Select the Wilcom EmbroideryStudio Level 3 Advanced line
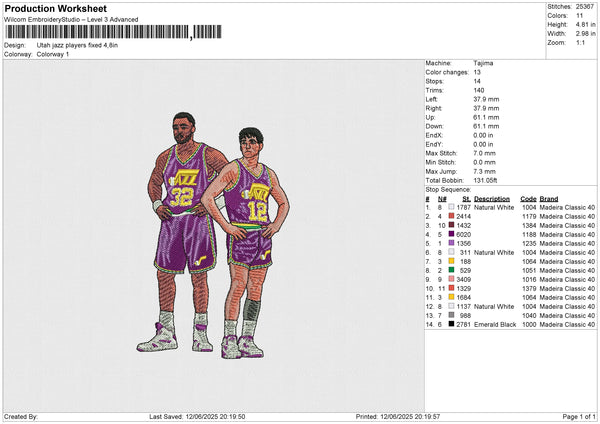 [x=71, y=20]
